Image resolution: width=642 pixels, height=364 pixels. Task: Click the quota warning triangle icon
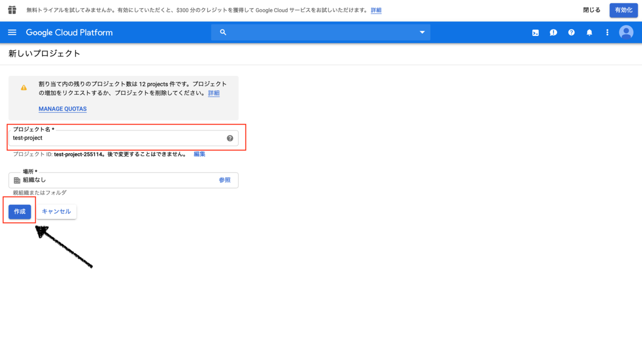click(x=24, y=88)
